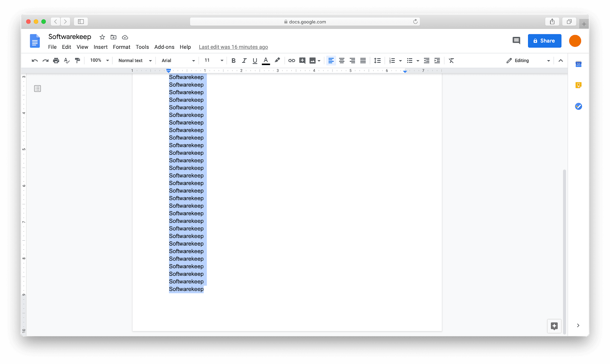Screen dimensions: 610x364
Task: Open the Normal text style dropdown
Action: click(135, 61)
